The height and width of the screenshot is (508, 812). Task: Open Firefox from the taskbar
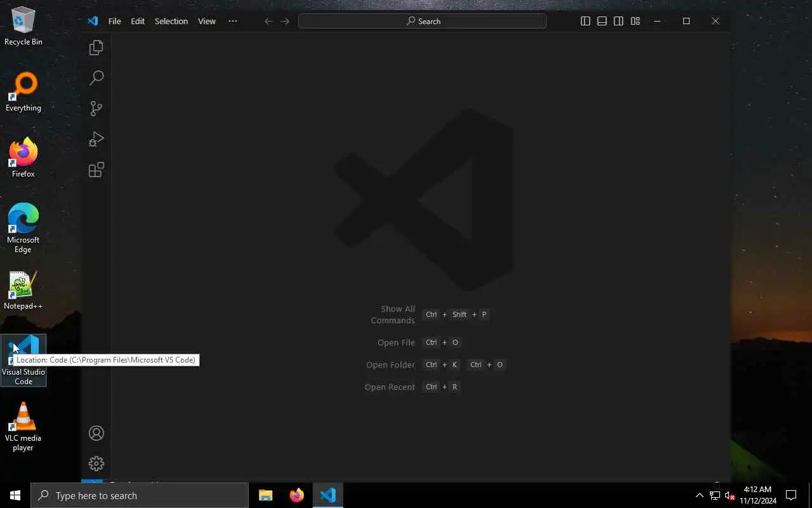296,495
